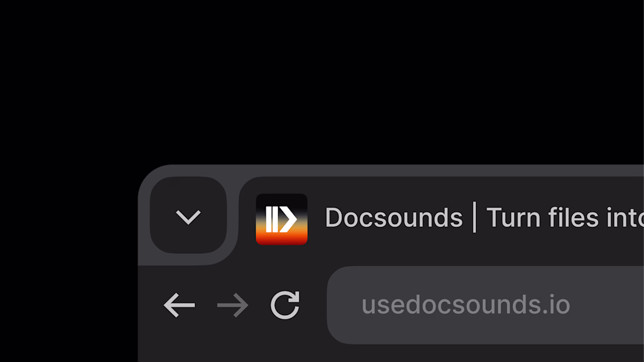
Task: Click empty space right of URL text
Action: 608,305
